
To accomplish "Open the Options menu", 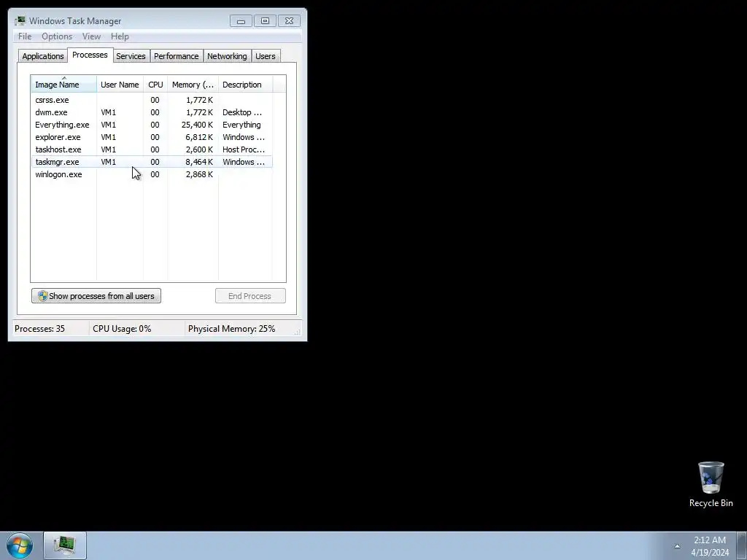I will (x=57, y=36).
